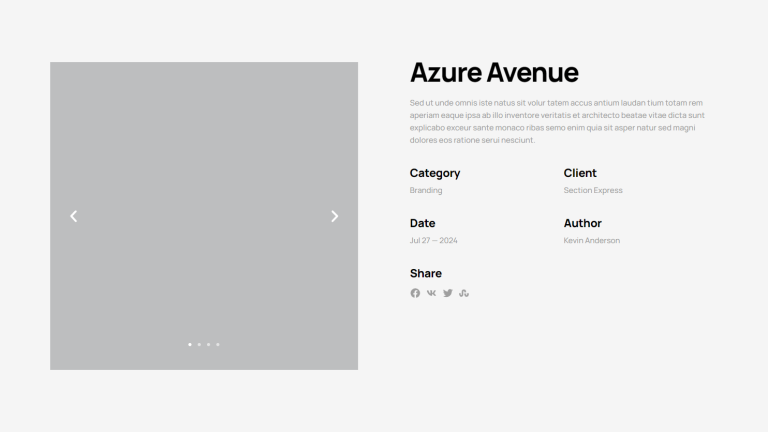This screenshot has height=432, width=768.
Task: Click the Category heading label
Action: pyautogui.click(x=435, y=173)
